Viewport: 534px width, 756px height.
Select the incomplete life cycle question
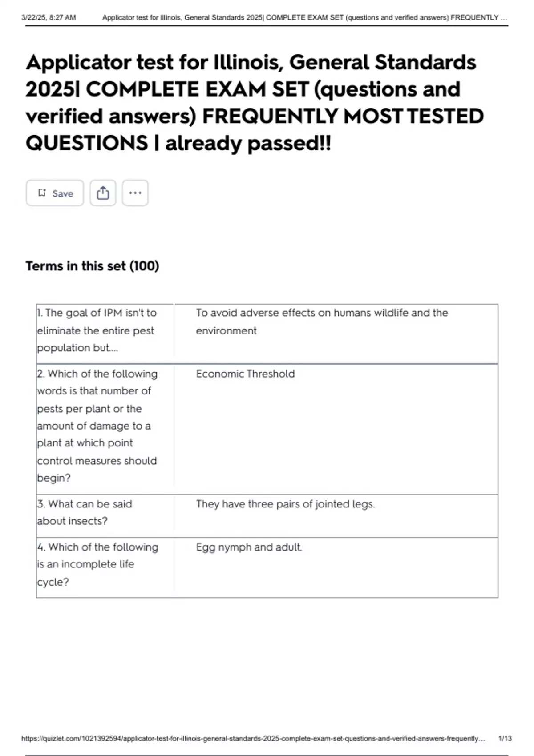pyautogui.click(x=97, y=564)
